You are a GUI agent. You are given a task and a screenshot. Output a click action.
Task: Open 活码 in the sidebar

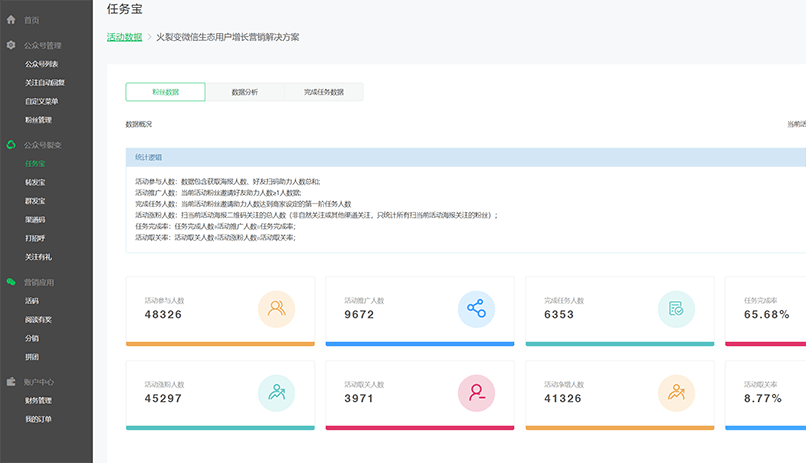[x=32, y=301]
